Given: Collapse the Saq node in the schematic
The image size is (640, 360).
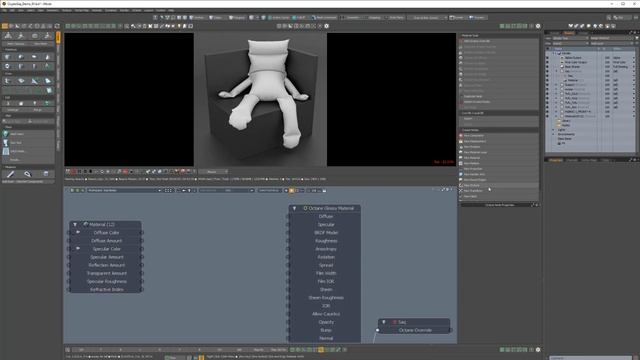Looking at the screenshot, I should 384,322.
